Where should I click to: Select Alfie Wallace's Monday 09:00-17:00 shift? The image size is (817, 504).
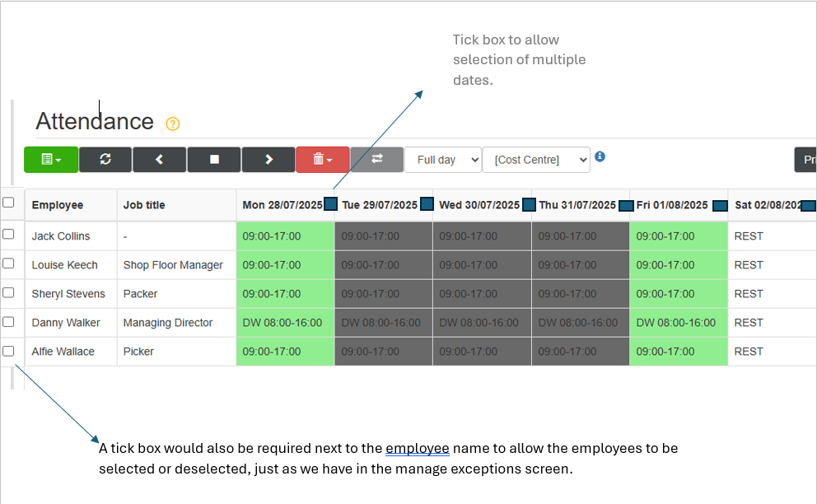point(285,352)
